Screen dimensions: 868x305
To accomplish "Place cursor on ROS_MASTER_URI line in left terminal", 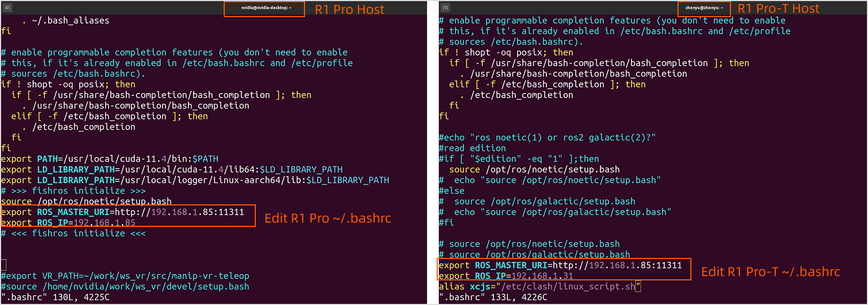I will (x=123, y=212).
